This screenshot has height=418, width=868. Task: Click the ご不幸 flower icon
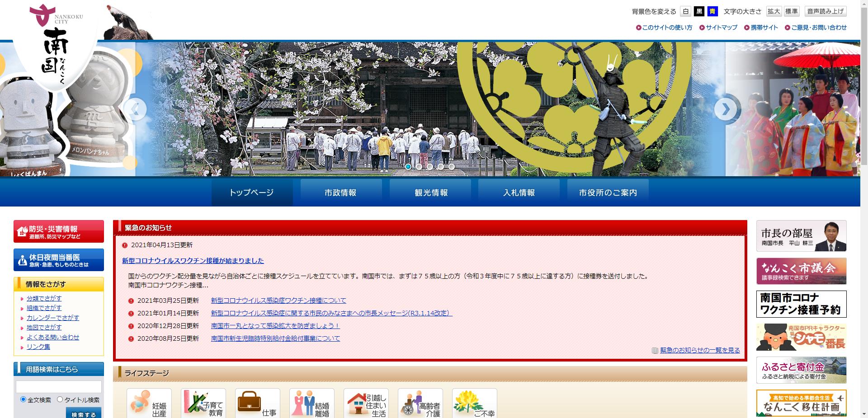(x=475, y=404)
